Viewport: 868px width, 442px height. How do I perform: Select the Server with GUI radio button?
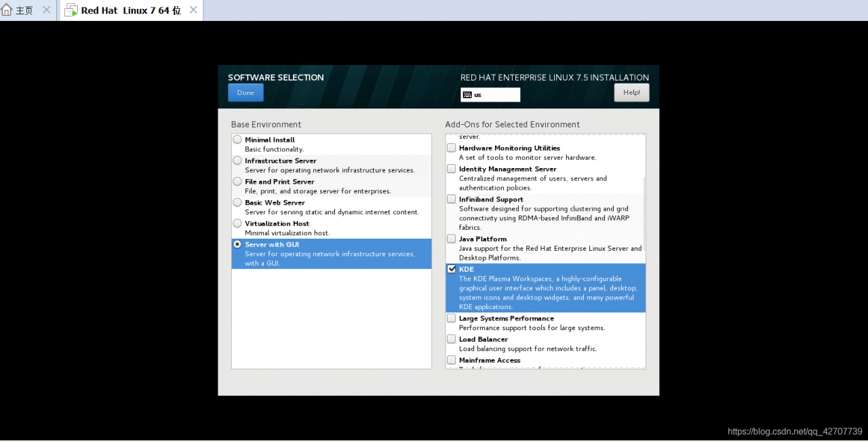click(x=237, y=244)
